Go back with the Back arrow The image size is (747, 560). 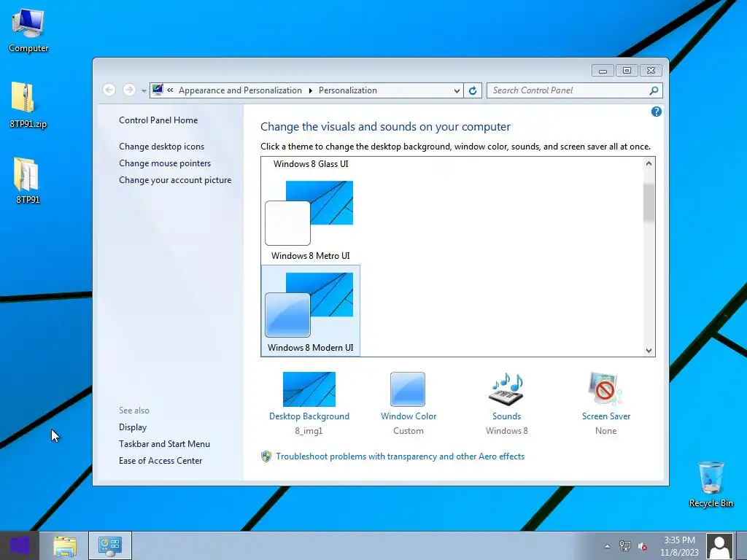tap(109, 90)
